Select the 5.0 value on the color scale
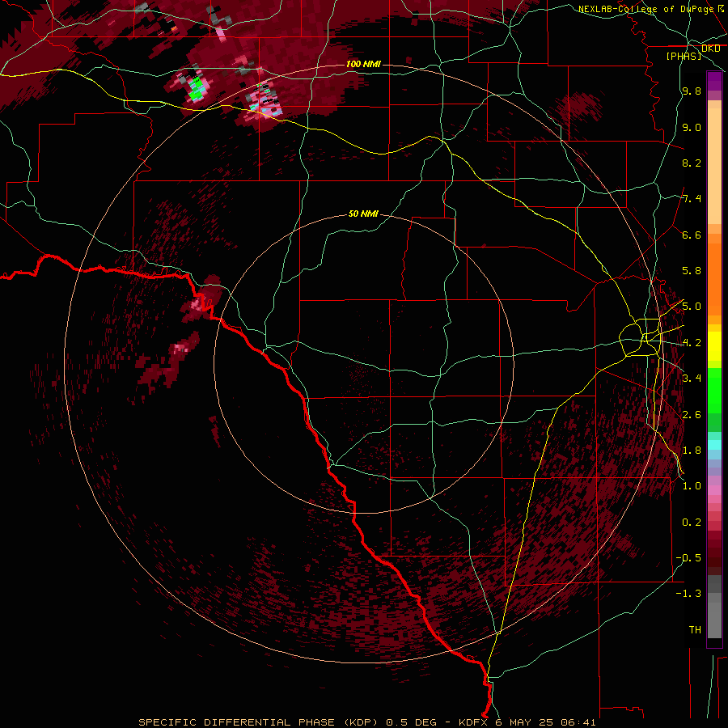 [x=692, y=307]
